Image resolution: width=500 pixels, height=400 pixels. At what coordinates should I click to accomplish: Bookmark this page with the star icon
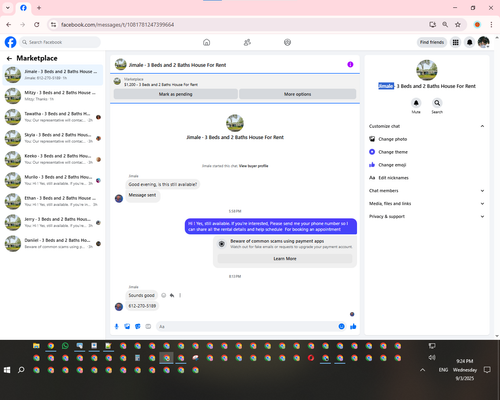coord(458,25)
